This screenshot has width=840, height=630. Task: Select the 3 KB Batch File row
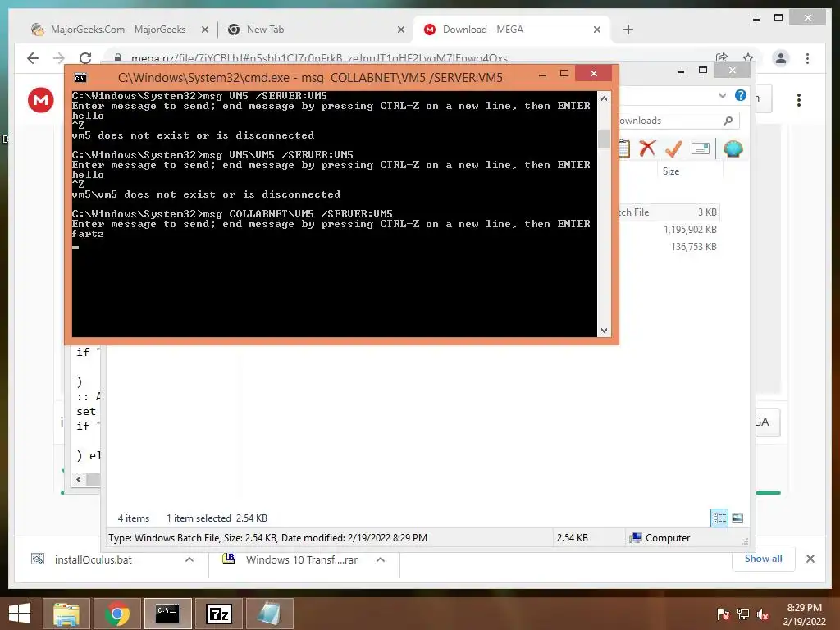669,212
